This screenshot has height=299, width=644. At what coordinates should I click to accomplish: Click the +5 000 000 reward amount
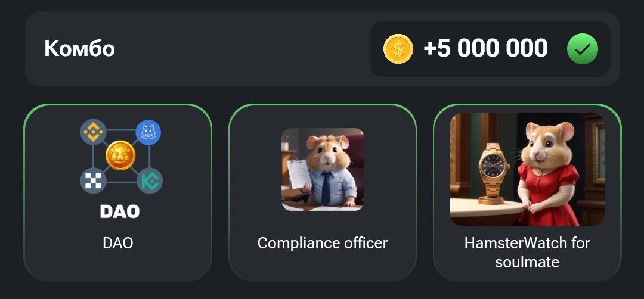(x=485, y=48)
